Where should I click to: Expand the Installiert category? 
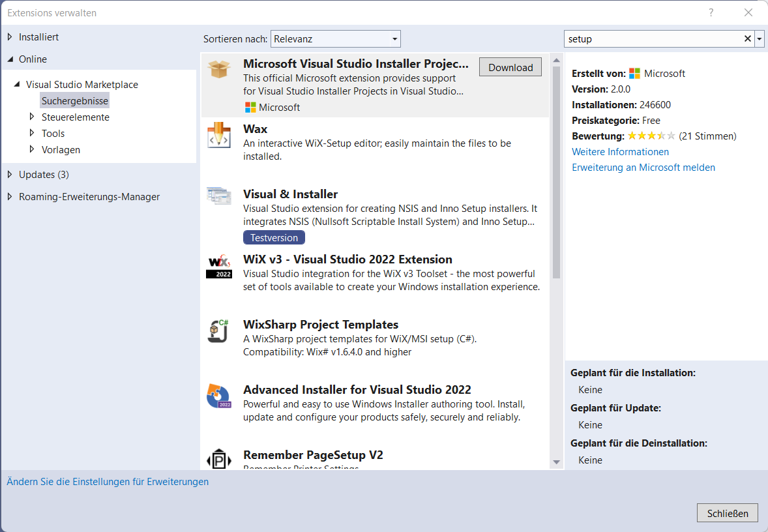click(10, 37)
